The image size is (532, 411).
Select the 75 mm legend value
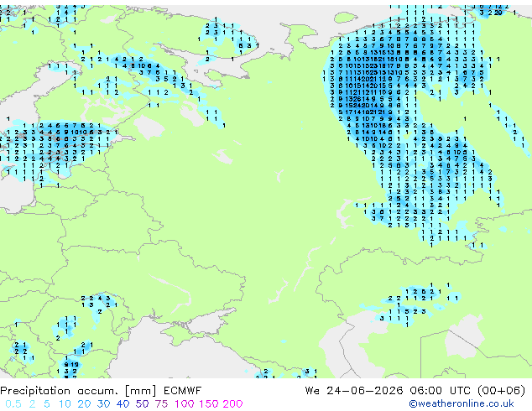click(161, 404)
